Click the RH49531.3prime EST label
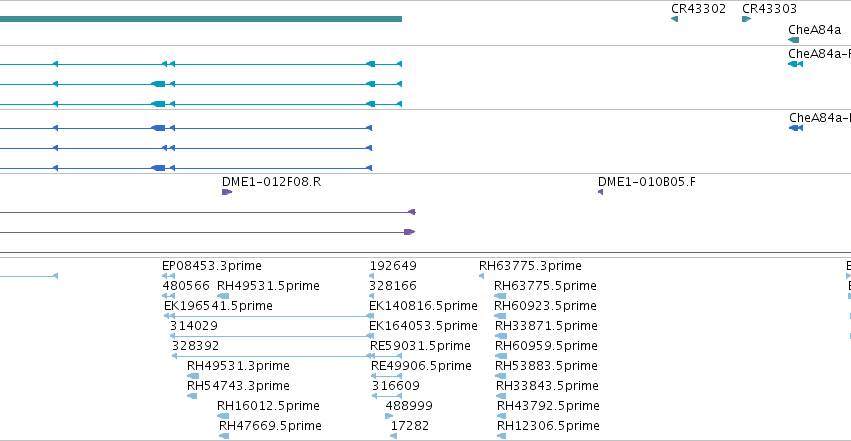Screen dimensions: 851x441 click(238, 366)
